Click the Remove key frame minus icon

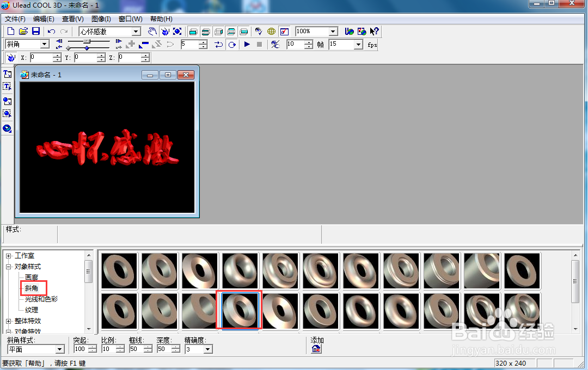(144, 45)
